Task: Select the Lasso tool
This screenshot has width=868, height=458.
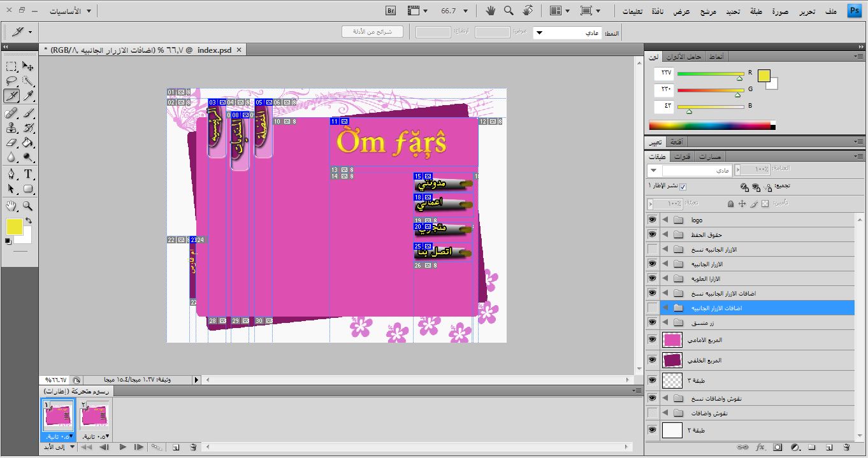Action: click(11, 81)
